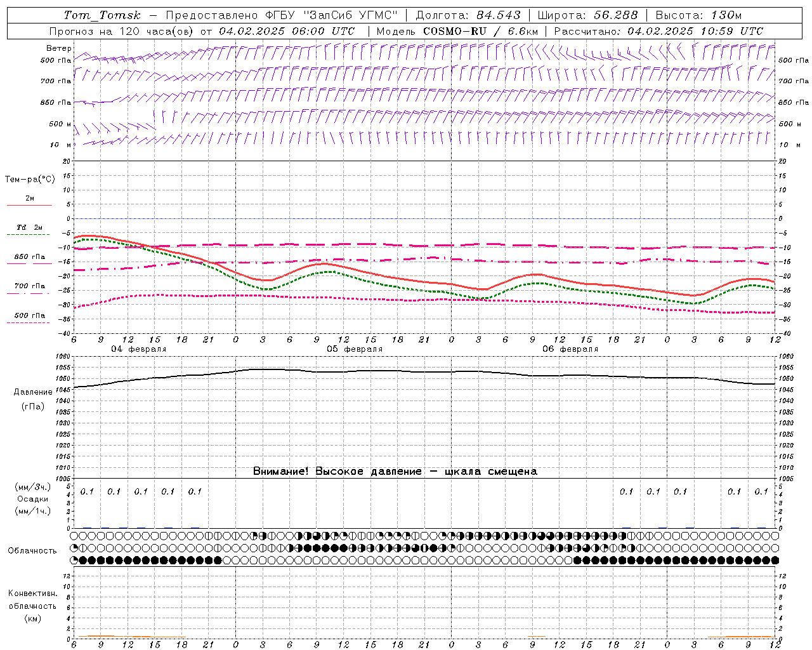Click the (мм/1ч.) precipitation unit label
The width and height of the screenshot is (812, 650).
point(33,511)
